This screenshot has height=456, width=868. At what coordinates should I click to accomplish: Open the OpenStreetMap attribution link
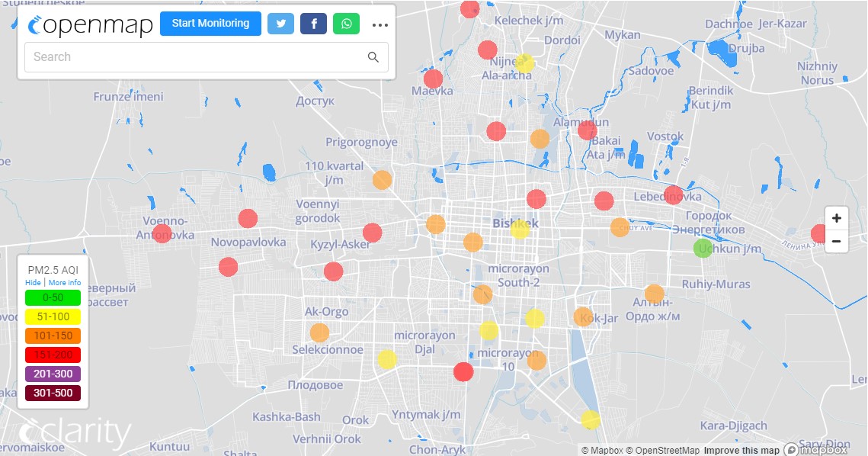click(662, 450)
